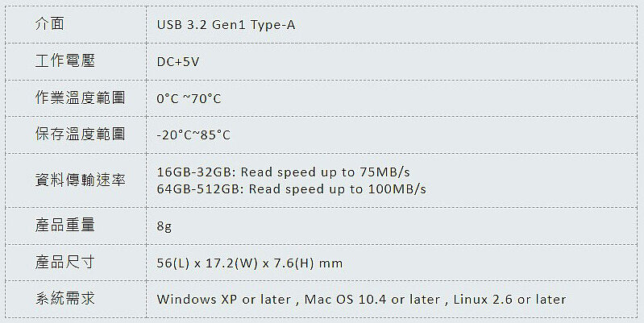
Task: Click the 產品重量 label
Action: click(x=65, y=225)
